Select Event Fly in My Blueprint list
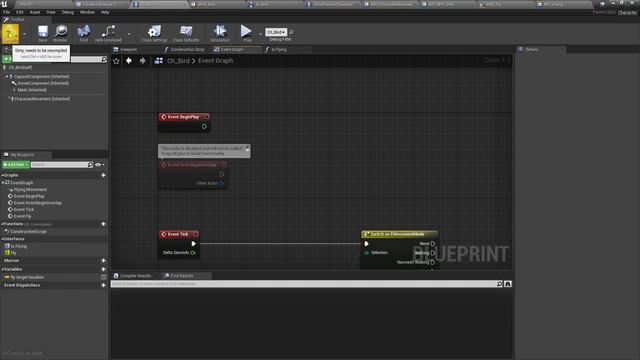Image resolution: width=640 pixels, height=360 pixels. point(22,216)
